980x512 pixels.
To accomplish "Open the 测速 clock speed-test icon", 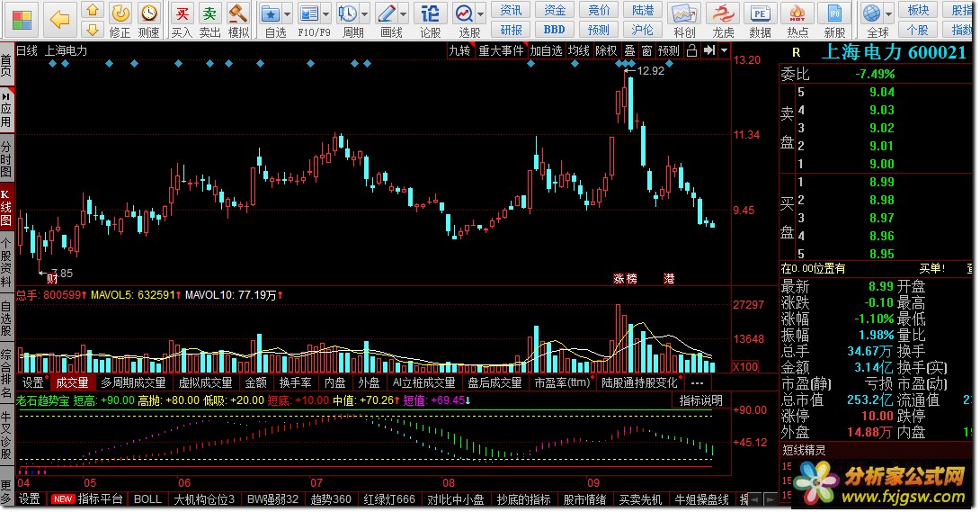I will (x=148, y=13).
